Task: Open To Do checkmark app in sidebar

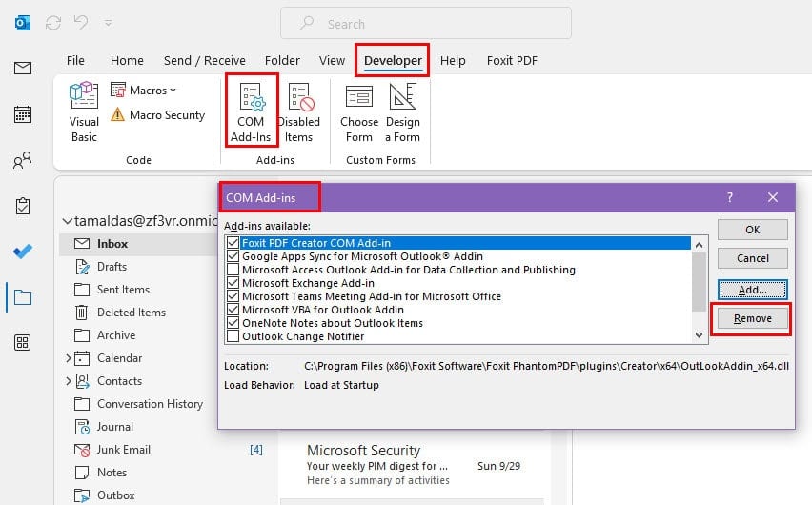Action: coord(22,252)
